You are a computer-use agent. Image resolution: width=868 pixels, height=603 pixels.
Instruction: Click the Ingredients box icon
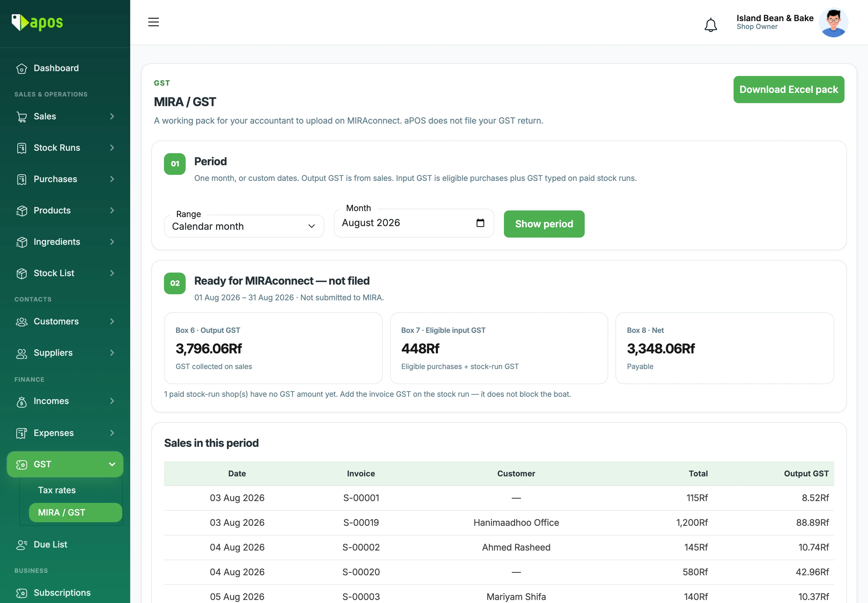22,242
